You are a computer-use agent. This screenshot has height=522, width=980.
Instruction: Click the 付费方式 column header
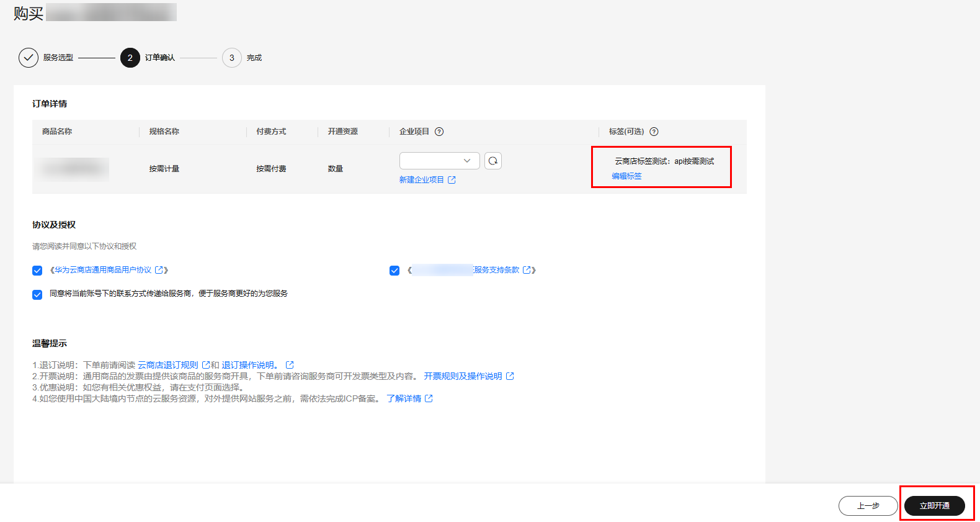(x=272, y=132)
